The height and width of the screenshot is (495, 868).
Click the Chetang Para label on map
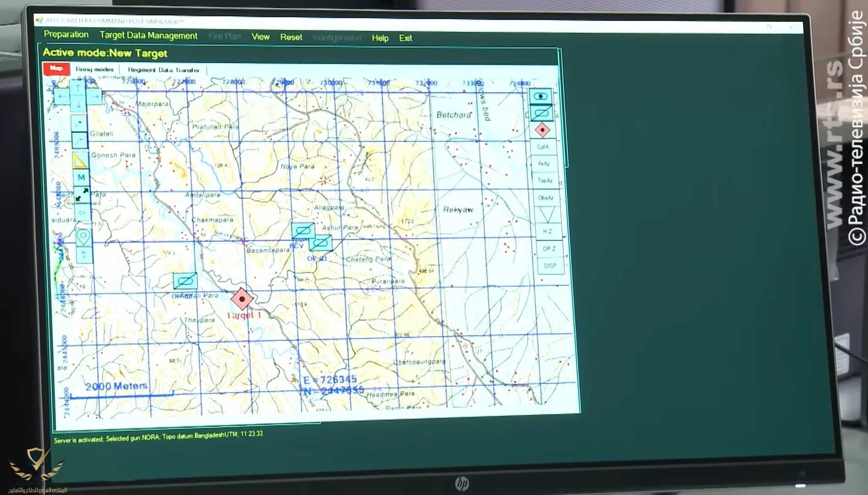368,259
